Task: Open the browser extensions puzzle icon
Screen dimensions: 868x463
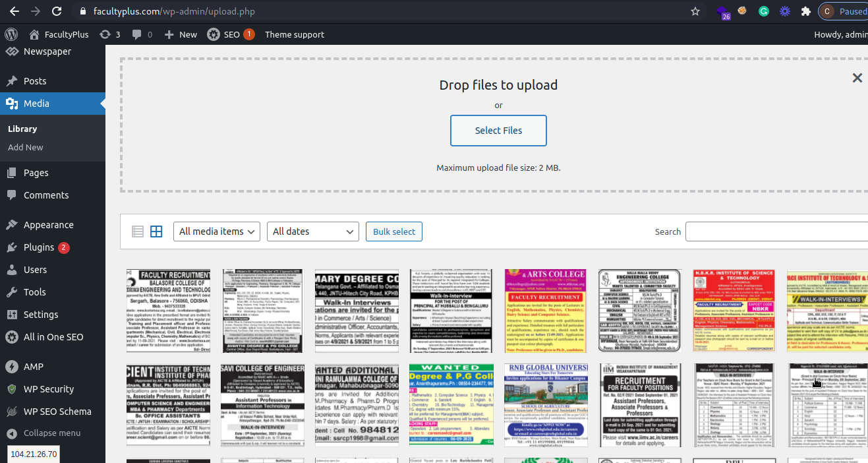Action: click(x=805, y=11)
